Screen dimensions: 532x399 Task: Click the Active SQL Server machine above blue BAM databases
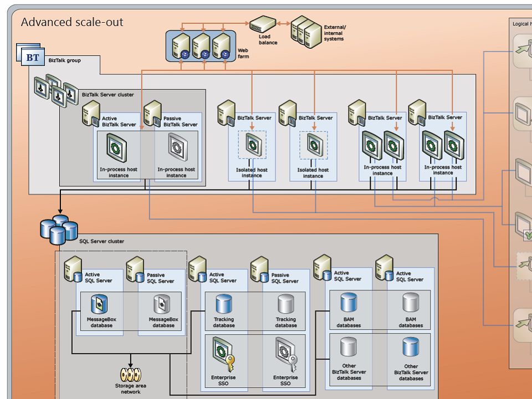point(322,268)
